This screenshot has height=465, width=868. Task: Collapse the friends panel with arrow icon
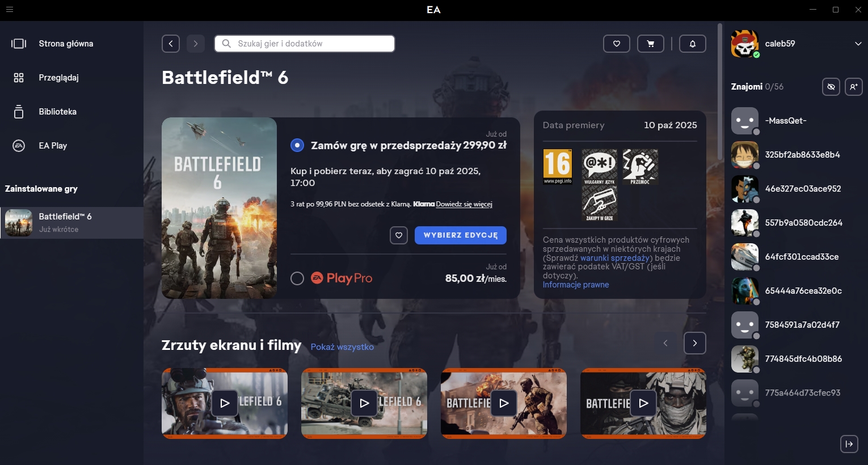[x=849, y=444]
